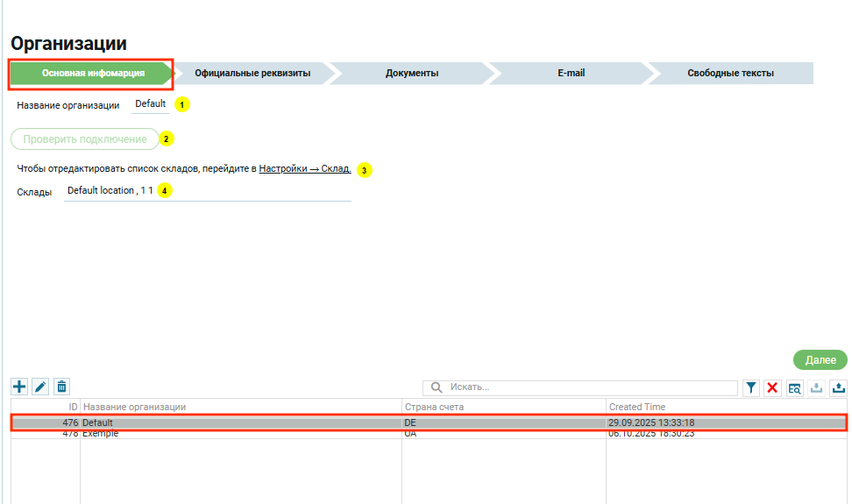The image size is (852, 504).
Task: Click the greyed-out import icon
Action: point(816,388)
